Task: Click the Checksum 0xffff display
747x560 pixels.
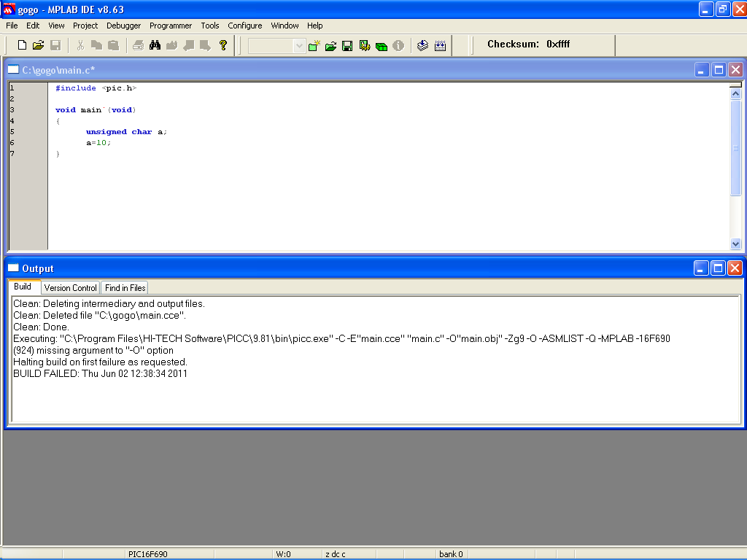Action: pos(528,44)
